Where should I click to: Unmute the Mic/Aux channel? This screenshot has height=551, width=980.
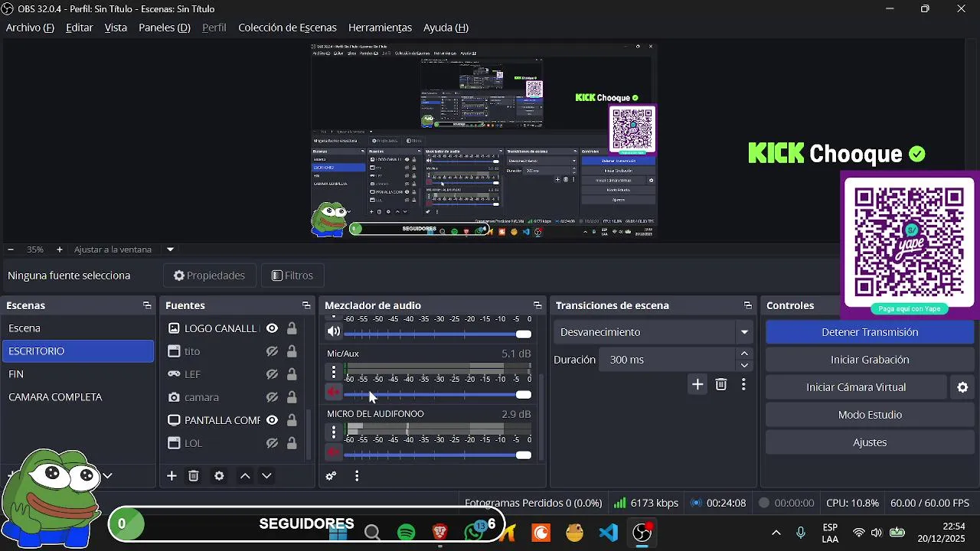click(x=333, y=393)
